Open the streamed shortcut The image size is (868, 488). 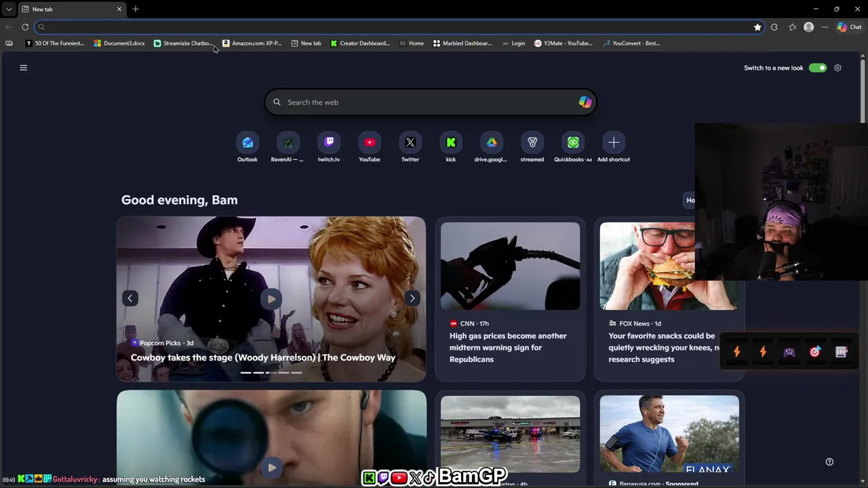(x=532, y=142)
